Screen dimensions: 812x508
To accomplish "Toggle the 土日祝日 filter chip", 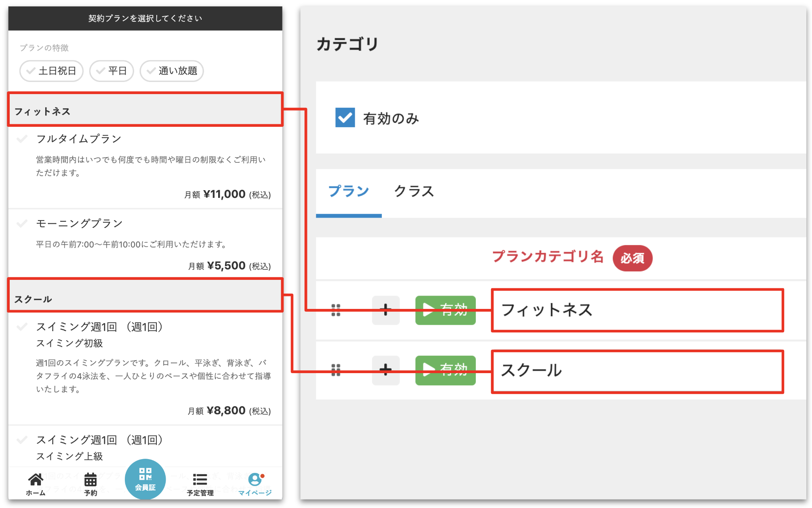I will pos(51,71).
